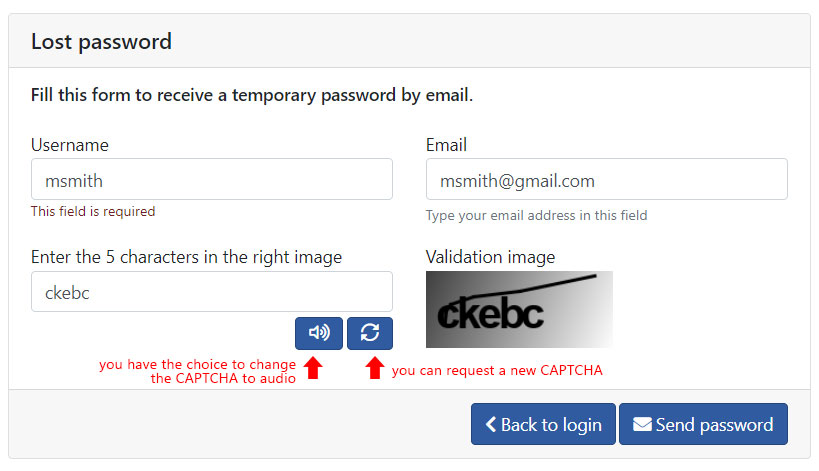Click the red arrow under the audio button
Screen dimensions: 819x471
(x=313, y=368)
